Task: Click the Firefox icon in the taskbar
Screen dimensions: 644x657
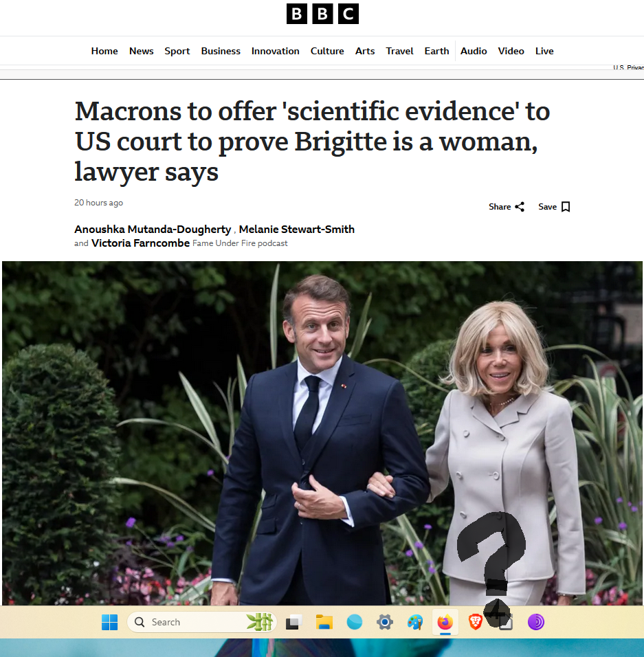Action: [445, 622]
